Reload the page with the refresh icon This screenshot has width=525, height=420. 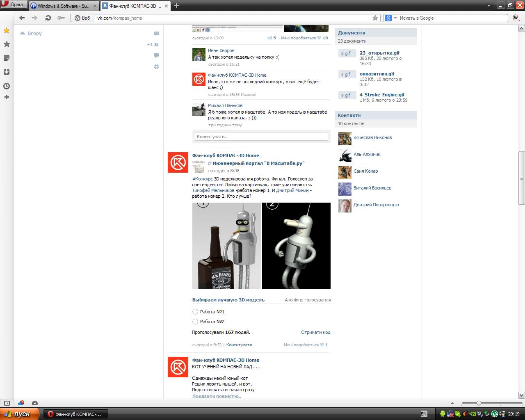tap(48, 18)
